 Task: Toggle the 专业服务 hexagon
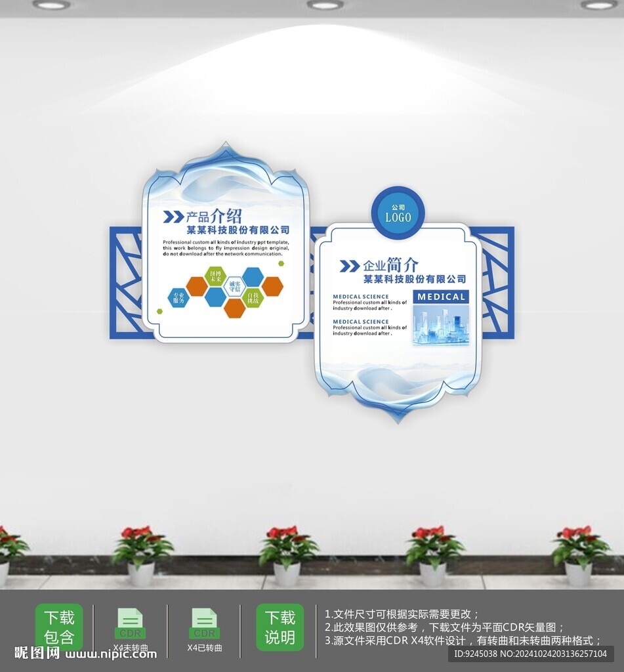pyautogui.click(x=179, y=297)
